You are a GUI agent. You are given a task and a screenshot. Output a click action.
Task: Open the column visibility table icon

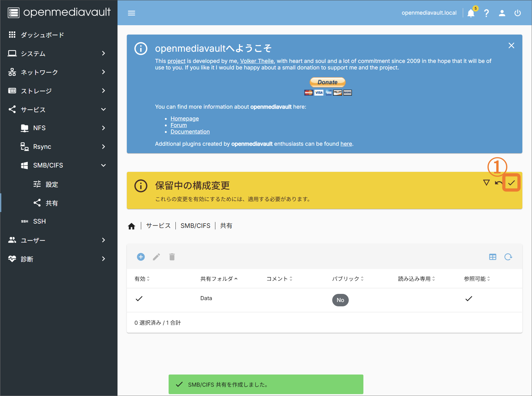[x=493, y=257]
